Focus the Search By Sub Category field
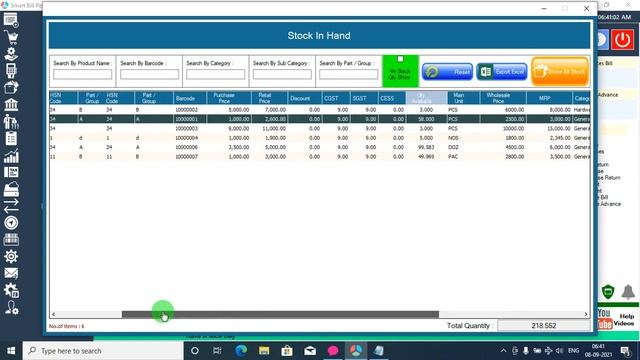Viewport: 640px width, 360px height. [282, 74]
